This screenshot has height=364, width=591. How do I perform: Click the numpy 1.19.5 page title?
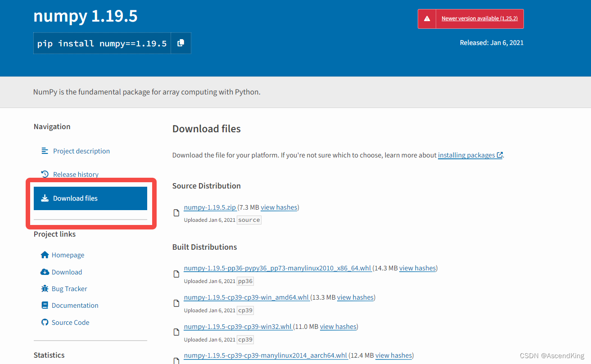click(x=86, y=16)
